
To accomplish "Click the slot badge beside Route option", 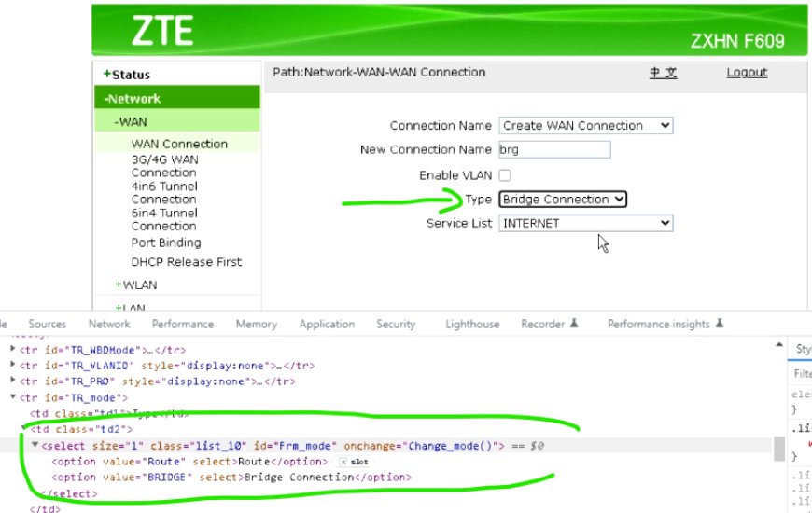I will (x=355, y=462).
